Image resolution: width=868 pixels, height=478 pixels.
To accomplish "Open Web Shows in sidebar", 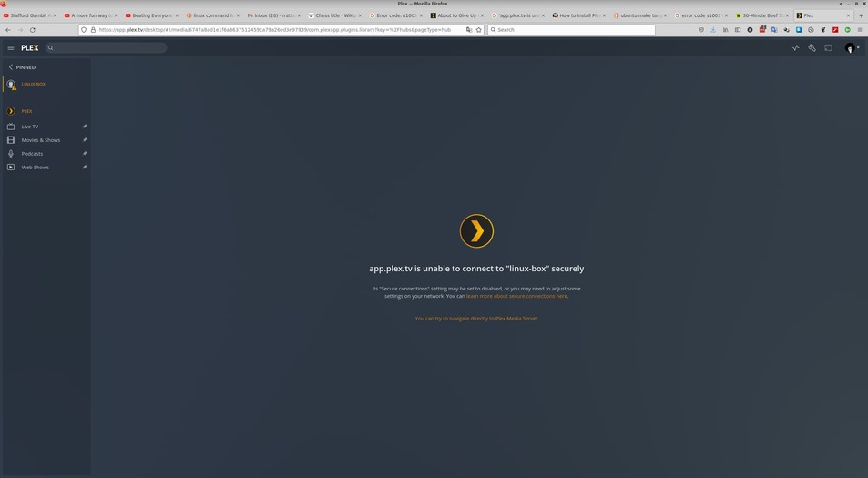I will pyautogui.click(x=35, y=168).
